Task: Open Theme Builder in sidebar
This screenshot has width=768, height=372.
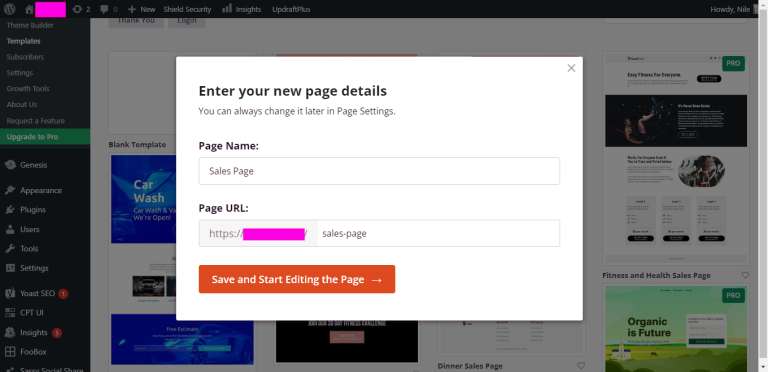Action: [30, 25]
